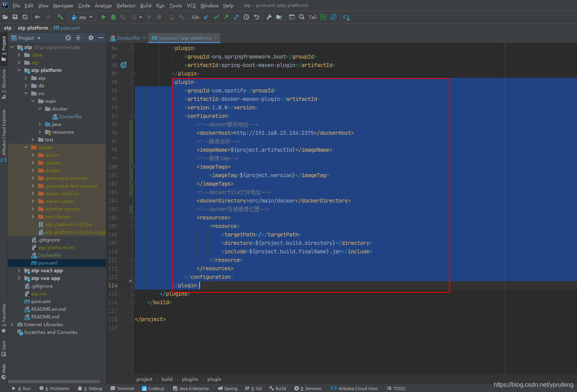Open Search Everywhere with the magnifier icon

(302, 17)
